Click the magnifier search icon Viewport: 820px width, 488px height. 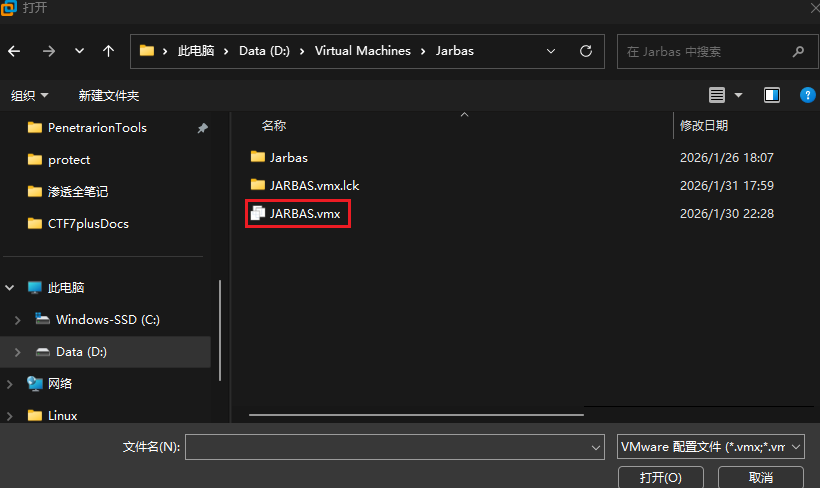point(798,51)
